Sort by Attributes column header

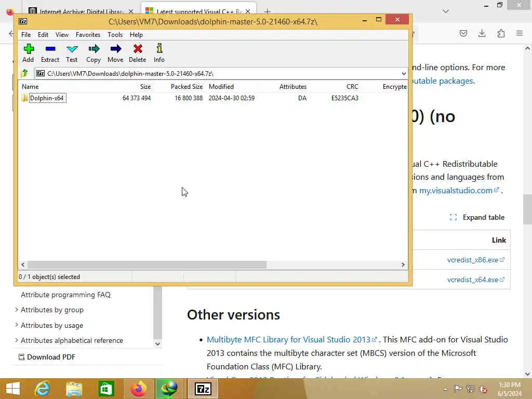(x=293, y=87)
